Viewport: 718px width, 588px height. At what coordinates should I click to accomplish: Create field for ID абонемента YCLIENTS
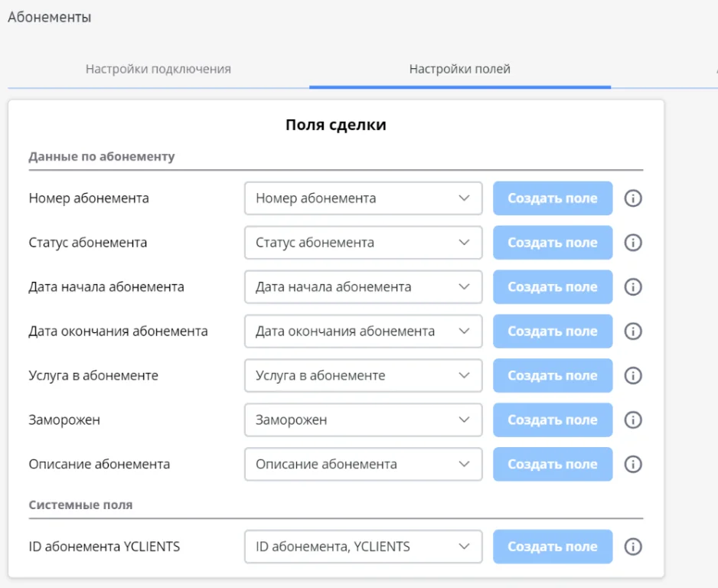(553, 547)
